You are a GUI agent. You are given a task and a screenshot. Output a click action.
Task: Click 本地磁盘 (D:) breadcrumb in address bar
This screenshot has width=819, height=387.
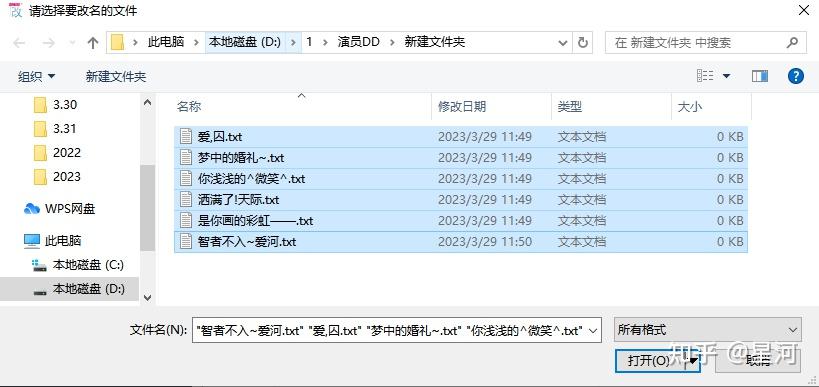pos(245,42)
